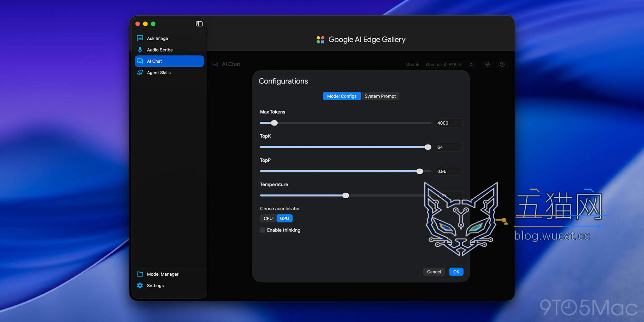This screenshot has width=644, height=322.
Task: Click the Agent Skills rocket icon
Action: tap(140, 73)
